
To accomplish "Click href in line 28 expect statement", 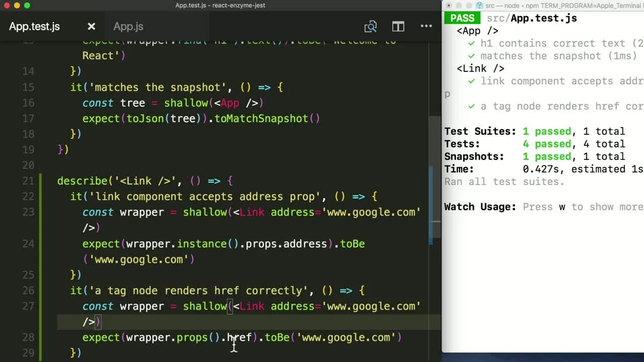I will point(239,337).
